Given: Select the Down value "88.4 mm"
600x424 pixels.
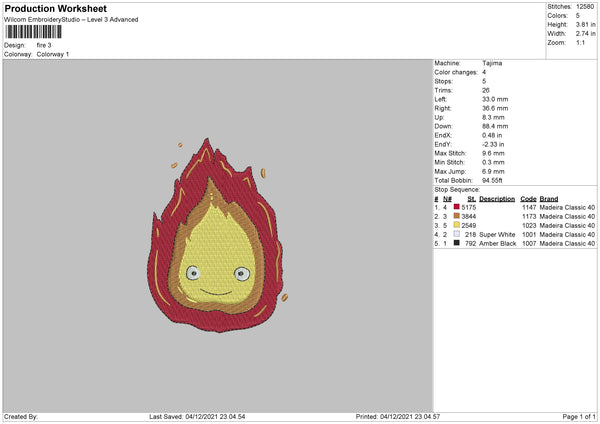Looking at the screenshot, I should 495,126.
